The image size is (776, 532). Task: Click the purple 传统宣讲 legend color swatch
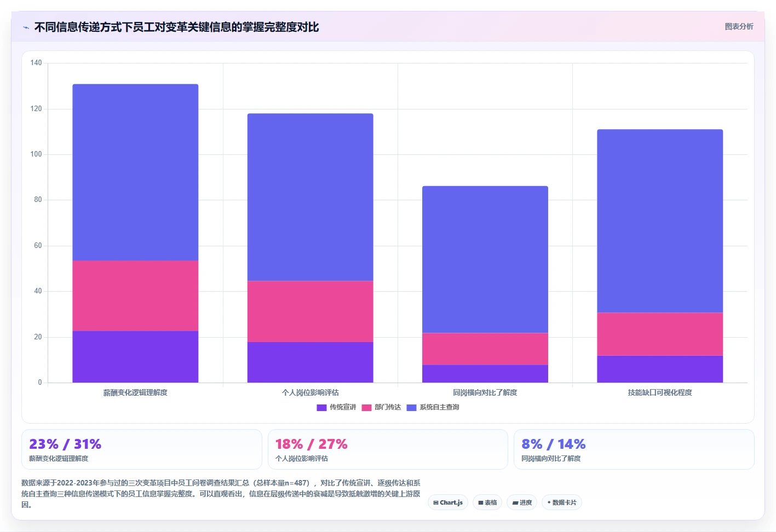pos(321,407)
